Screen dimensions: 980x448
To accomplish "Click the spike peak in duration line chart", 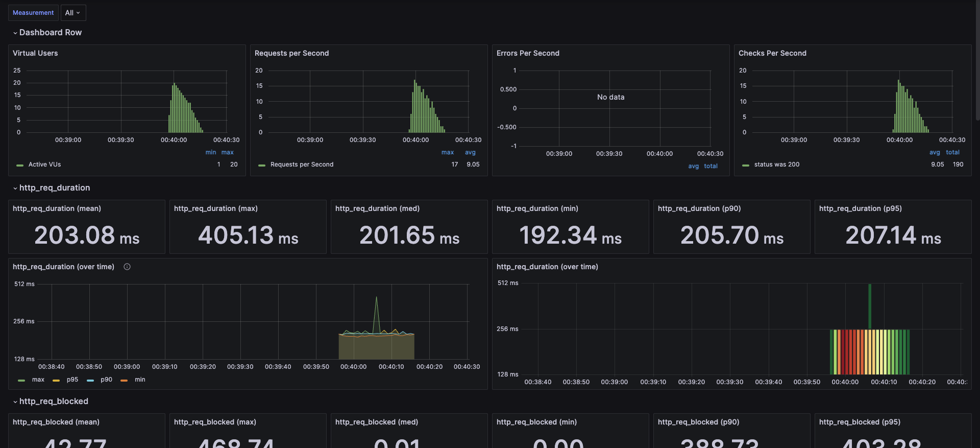I will click(377, 298).
